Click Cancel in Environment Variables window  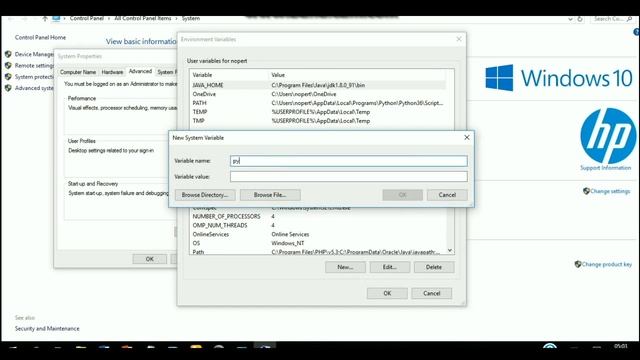click(431, 293)
